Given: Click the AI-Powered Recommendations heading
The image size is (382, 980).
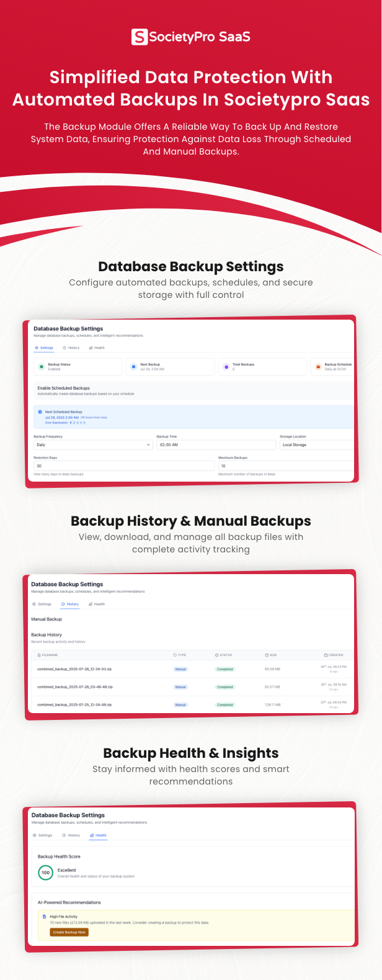Looking at the screenshot, I should coord(69,902).
